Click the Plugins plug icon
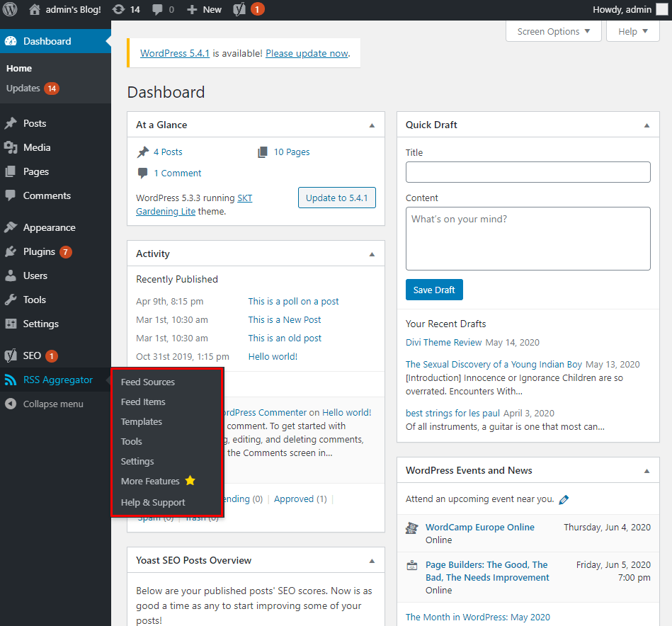Screen dimensions: 672x626 [x=11, y=251]
